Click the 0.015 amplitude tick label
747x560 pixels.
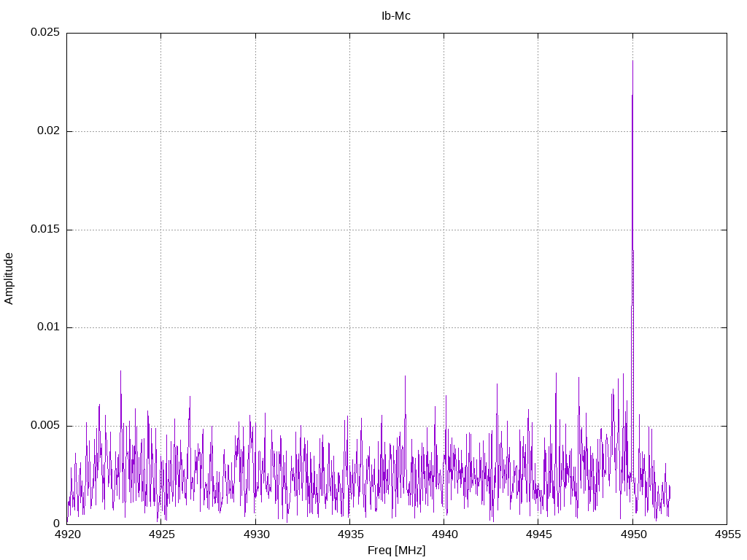coord(44,230)
